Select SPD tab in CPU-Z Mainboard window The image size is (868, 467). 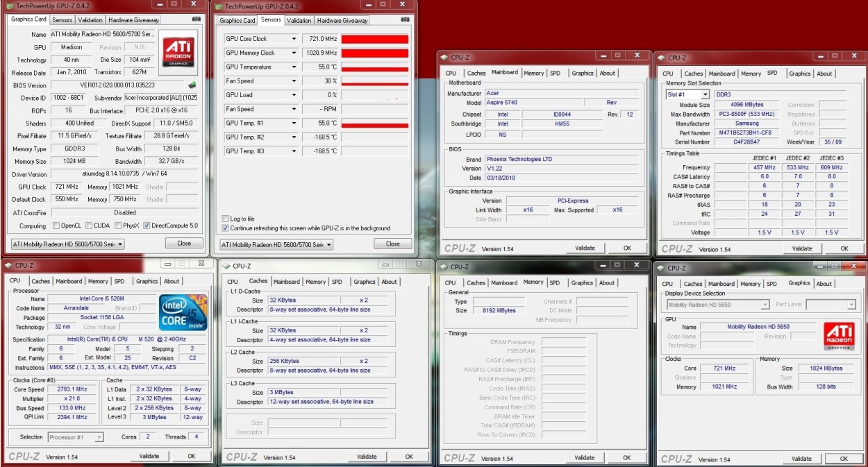pyautogui.click(x=555, y=73)
